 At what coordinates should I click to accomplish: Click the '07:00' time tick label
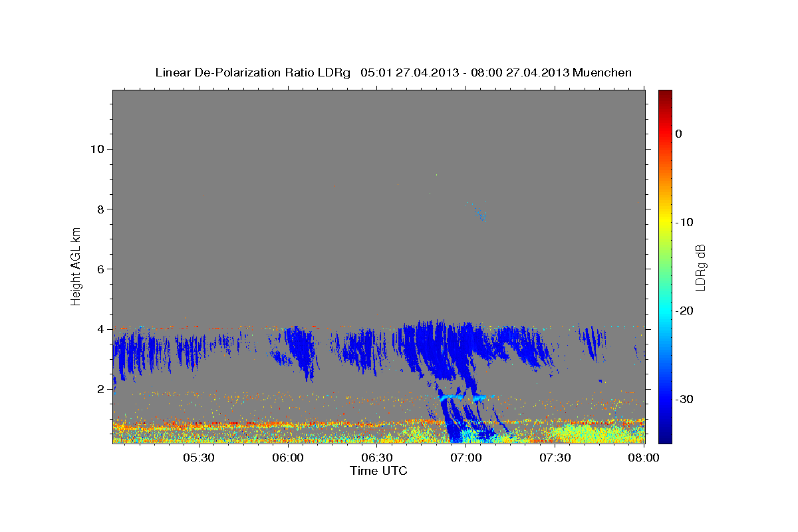pyautogui.click(x=465, y=458)
